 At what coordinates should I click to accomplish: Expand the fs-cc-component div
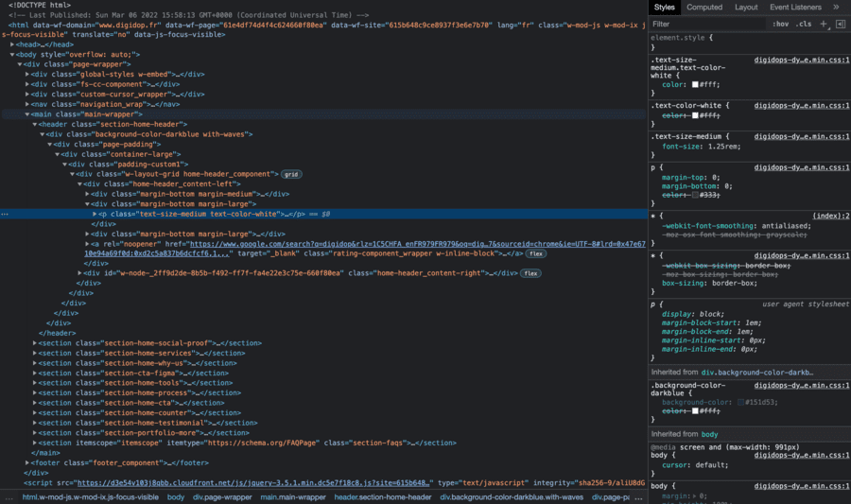point(27,85)
